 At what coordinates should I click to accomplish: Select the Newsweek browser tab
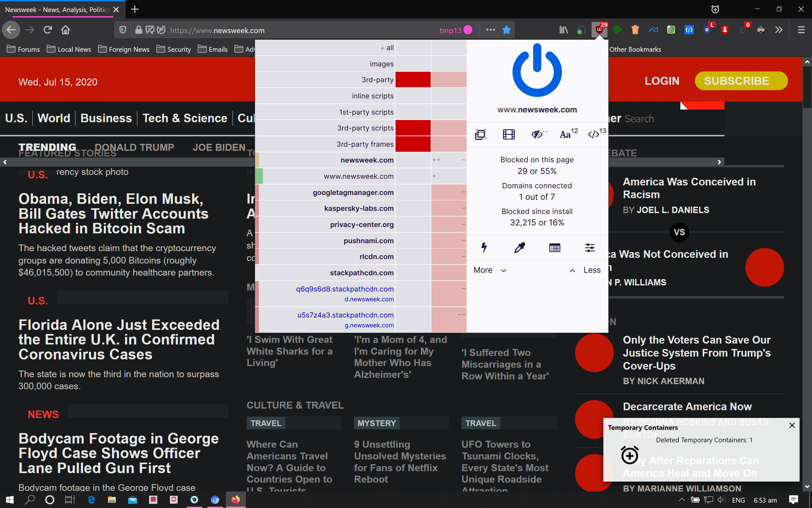click(x=62, y=10)
